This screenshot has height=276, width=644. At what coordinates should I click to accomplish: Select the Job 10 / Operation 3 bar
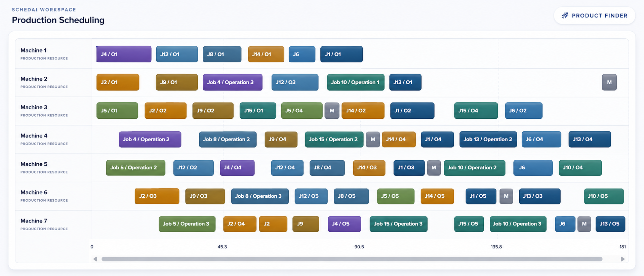point(518,224)
